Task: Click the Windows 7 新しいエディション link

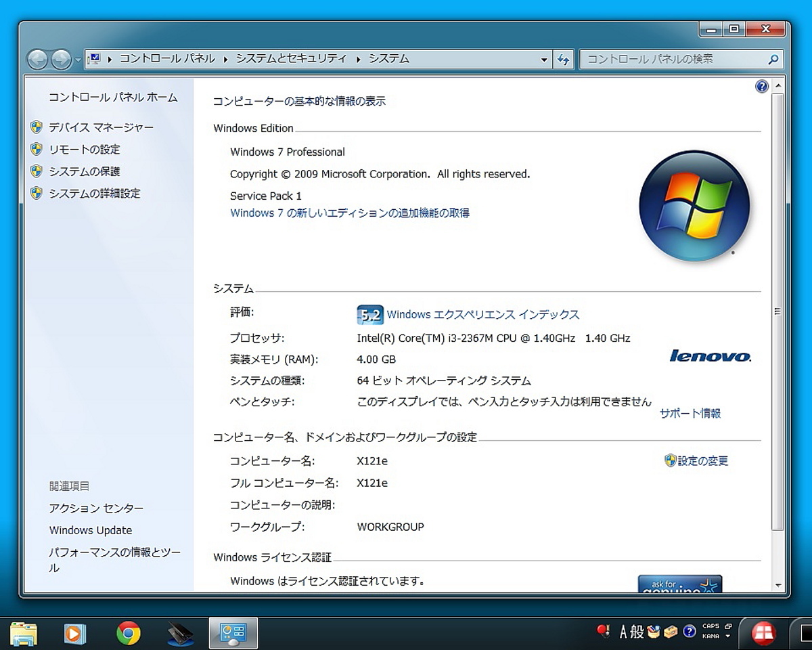Action: (x=349, y=213)
